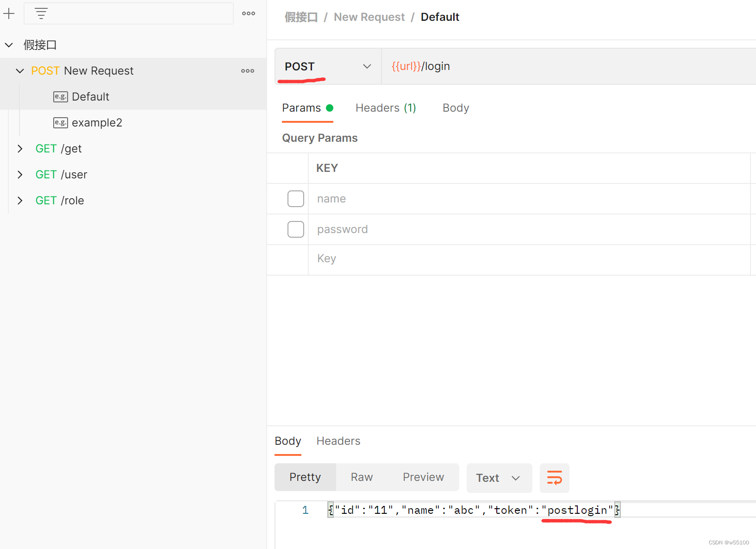Collapse the 假接口 collection
The width and height of the screenshot is (756, 549).
tap(9, 45)
